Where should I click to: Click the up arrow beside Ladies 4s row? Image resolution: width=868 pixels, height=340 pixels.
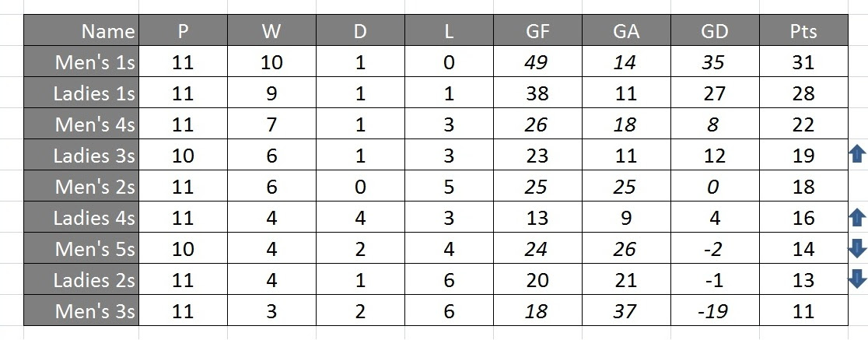click(858, 216)
